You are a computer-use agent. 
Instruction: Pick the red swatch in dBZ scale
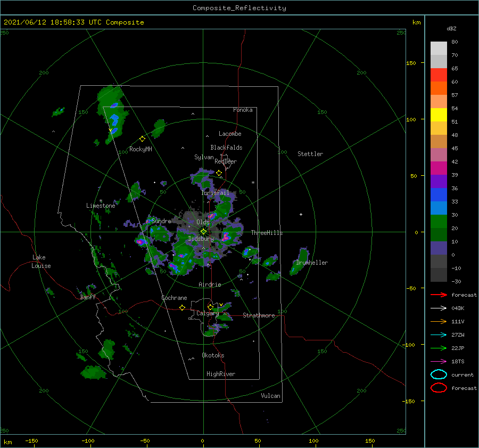click(439, 75)
